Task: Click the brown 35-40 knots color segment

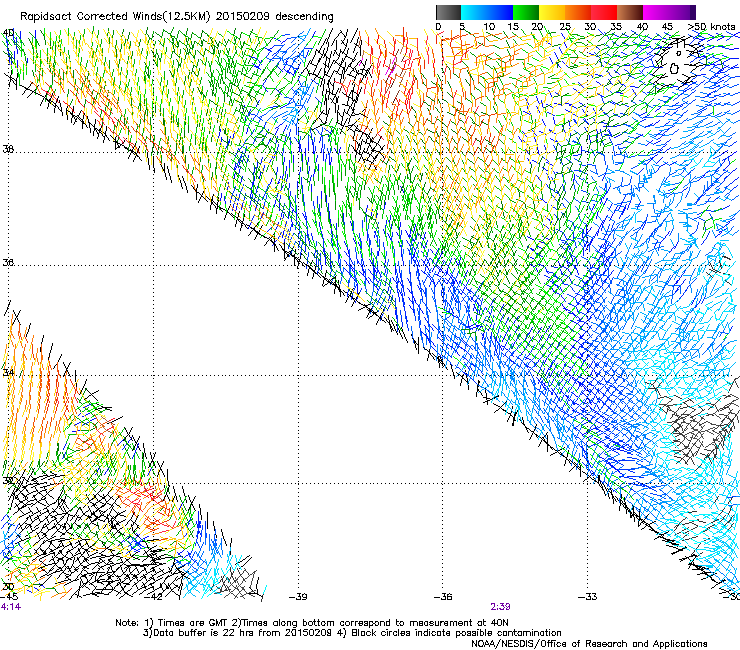Action: pyautogui.click(x=630, y=12)
